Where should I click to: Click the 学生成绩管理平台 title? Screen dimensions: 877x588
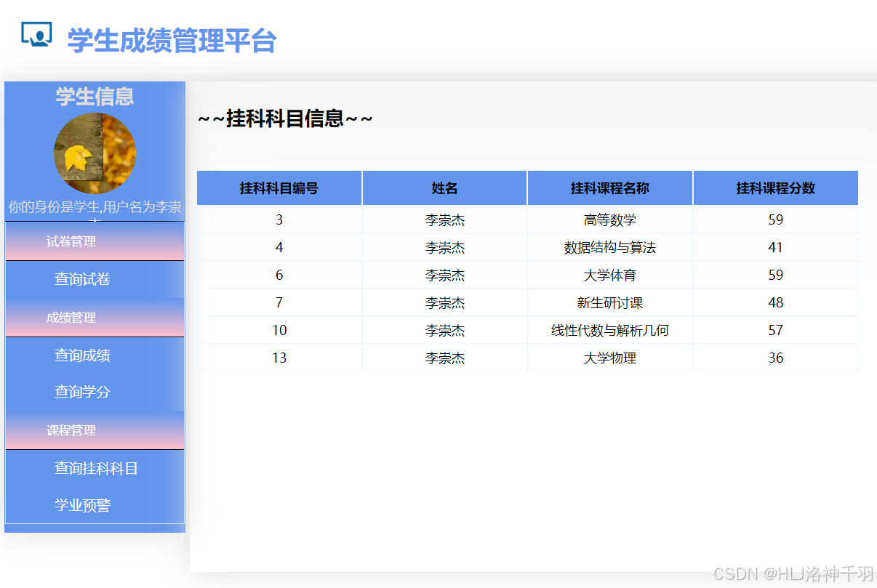pyautogui.click(x=172, y=40)
